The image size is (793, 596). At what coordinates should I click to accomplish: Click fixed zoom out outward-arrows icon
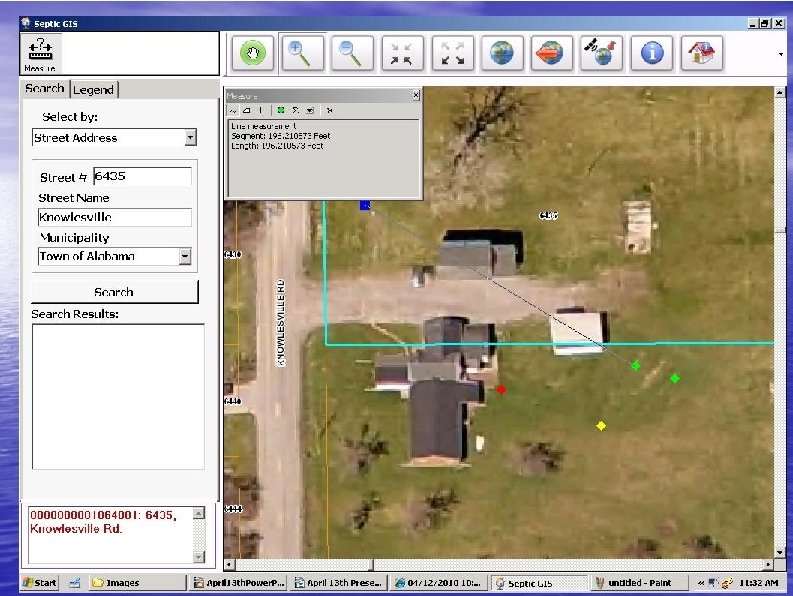click(452, 53)
